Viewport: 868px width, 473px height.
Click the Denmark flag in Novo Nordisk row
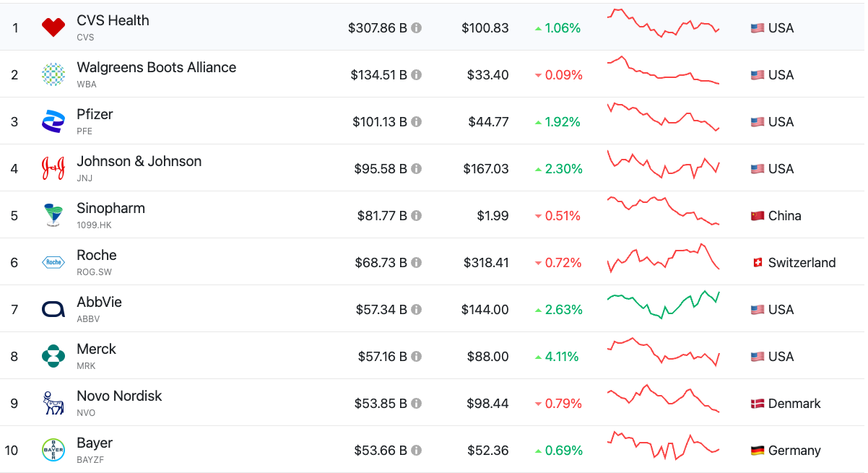(758, 404)
